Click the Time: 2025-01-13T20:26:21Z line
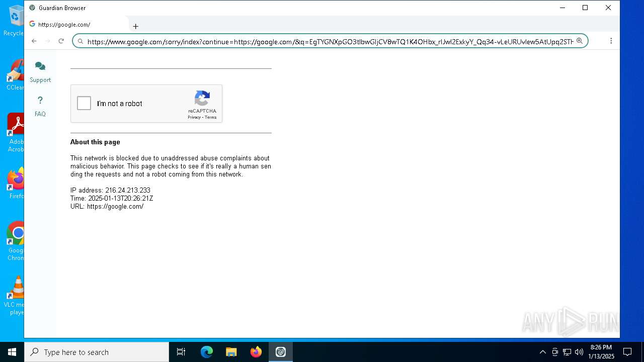This screenshot has height=362, width=644. (x=112, y=198)
